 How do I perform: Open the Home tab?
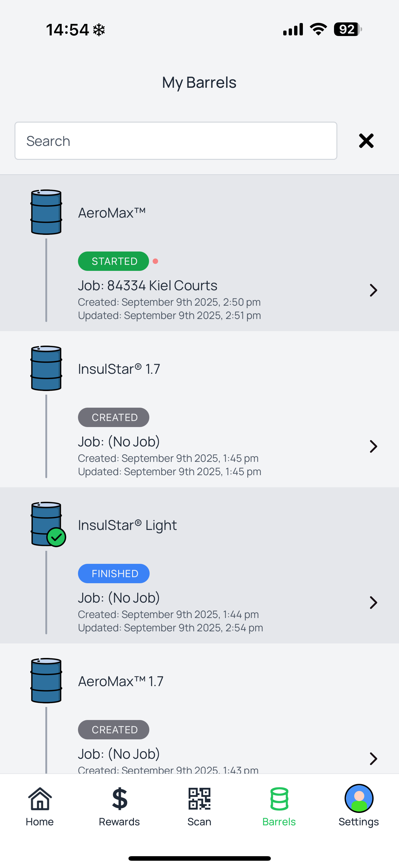[40, 807]
